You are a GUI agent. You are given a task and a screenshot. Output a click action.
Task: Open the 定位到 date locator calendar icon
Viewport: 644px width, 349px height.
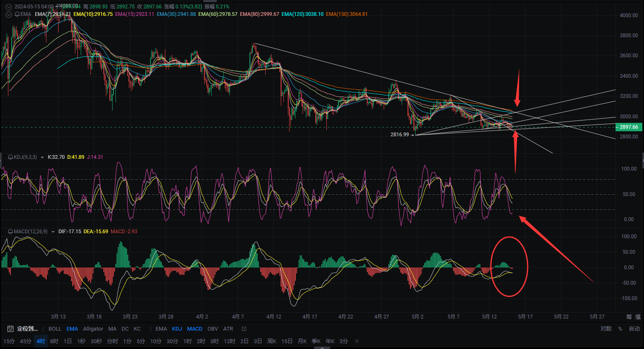(x=10, y=329)
